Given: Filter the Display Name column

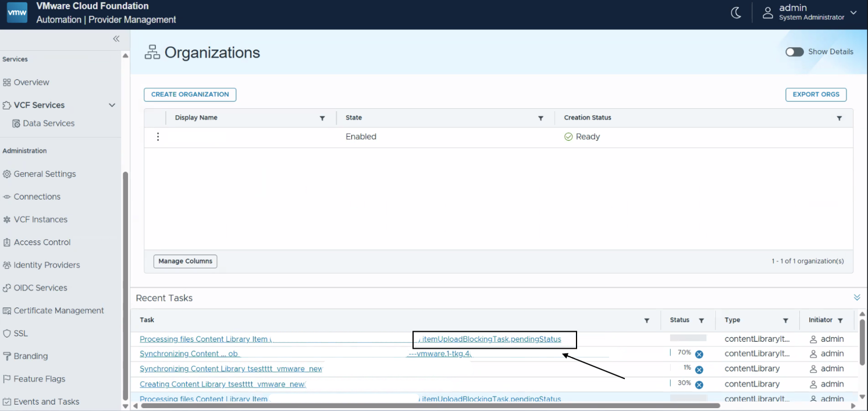Looking at the screenshot, I should [322, 118].
